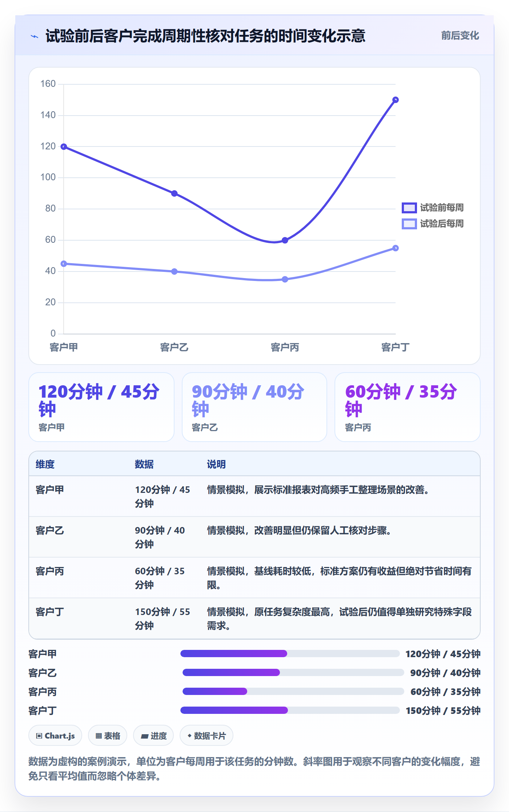Click the 客户丁 progress bar
This screenshot has width=509, height=812.
[290, 710]
